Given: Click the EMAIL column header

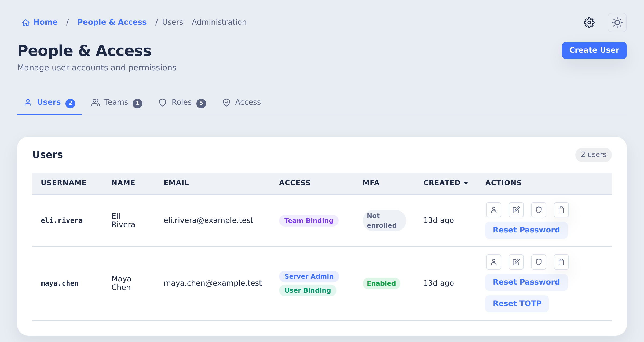Looking at the screenshot, I should tap(176, 183).
